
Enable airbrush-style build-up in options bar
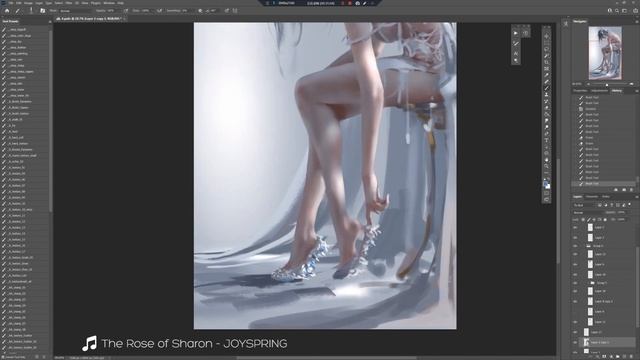coord(159,11)
